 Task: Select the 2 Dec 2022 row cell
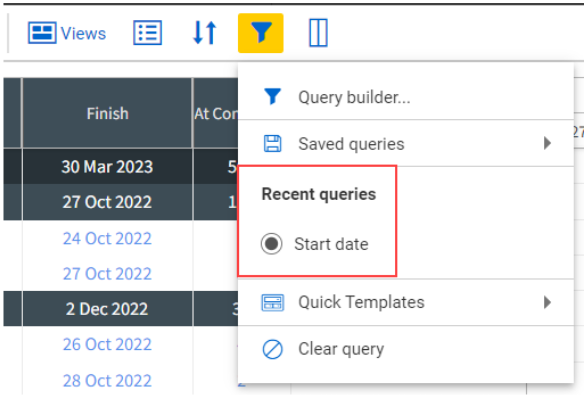point(107,309)
